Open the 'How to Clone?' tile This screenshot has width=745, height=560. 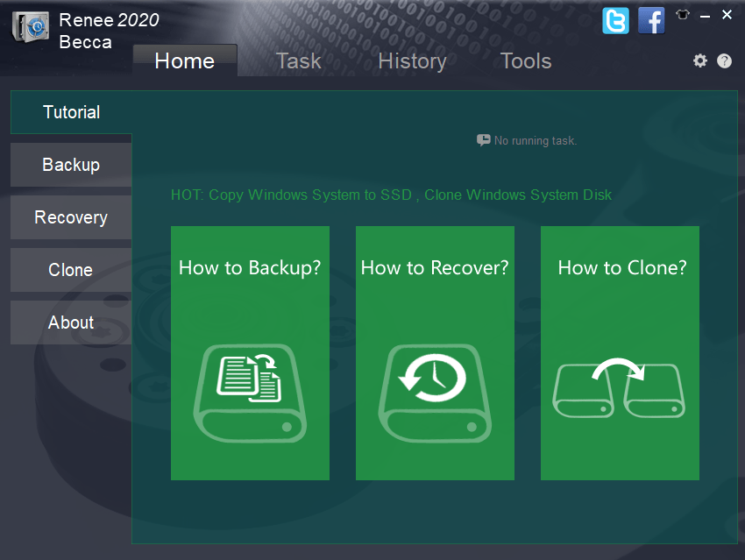[620, 353]
